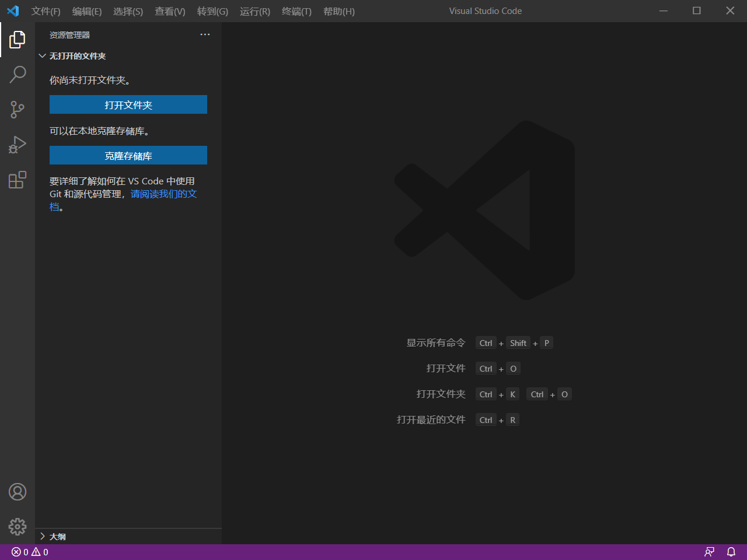Click the VS Code logo in title bar

(x=13, y=11)
